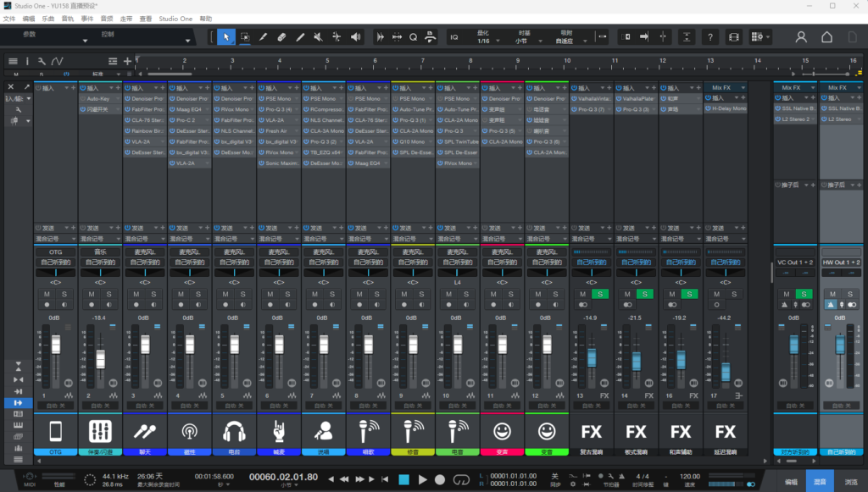Open the Mix FX dropdown on channel 17
Viewport: 868px width, 492px height.
coord(726,87)
